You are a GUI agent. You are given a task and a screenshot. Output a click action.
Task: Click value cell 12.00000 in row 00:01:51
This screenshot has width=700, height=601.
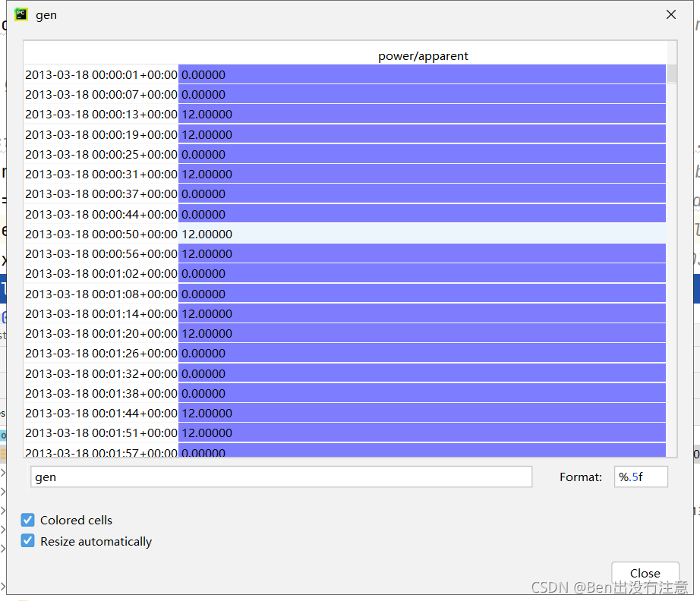click(x=422, y=433)
